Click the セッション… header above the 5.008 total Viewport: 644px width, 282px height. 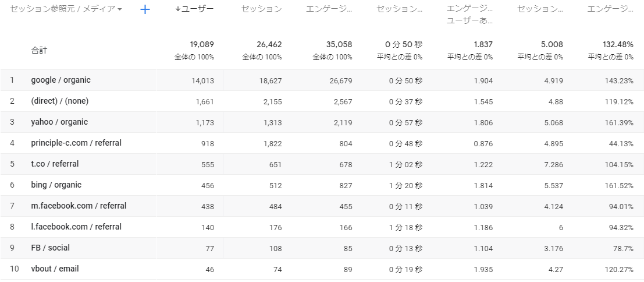(540, 9)
